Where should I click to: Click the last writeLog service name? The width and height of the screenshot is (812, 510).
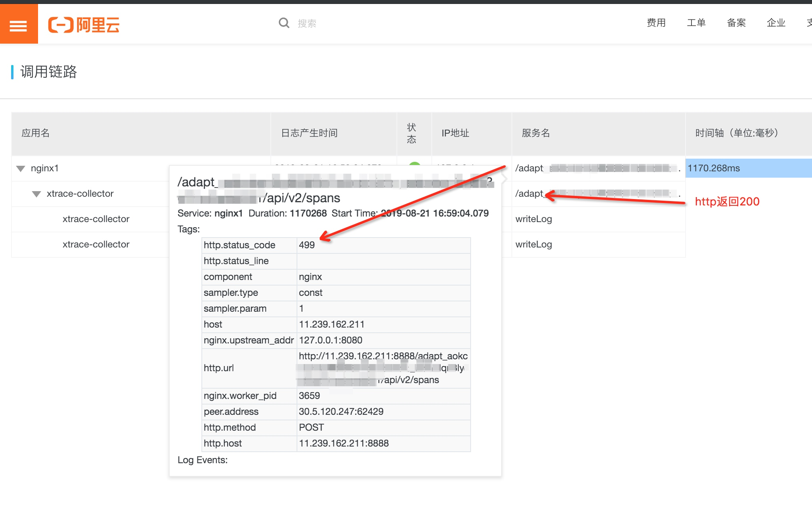pos(534,244)
